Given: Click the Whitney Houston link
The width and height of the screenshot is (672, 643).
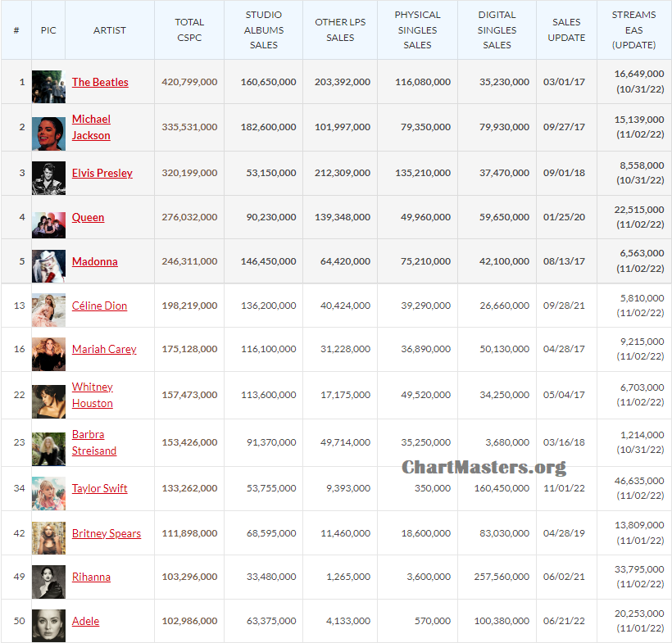Looking at the screenshot, I should [x=93, y=395].
